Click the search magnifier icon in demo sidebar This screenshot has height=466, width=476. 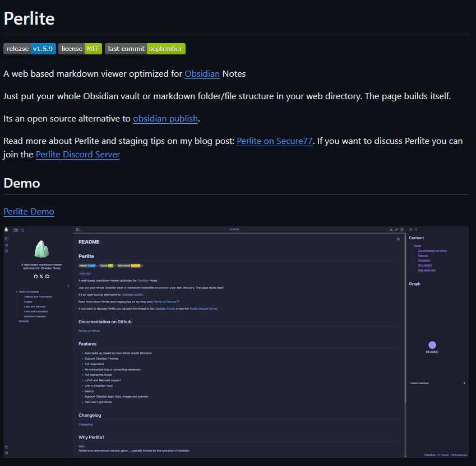(x=23, y=230)
